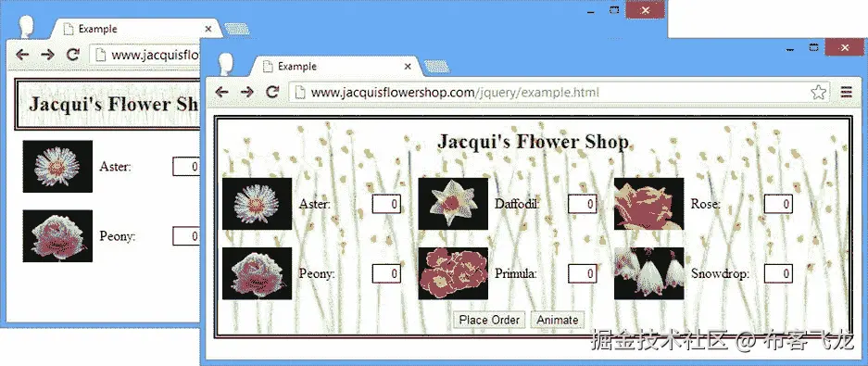Click the forward arrow in the rear window
The width and height of the screenshot is (868, 366).
(47, 55)
